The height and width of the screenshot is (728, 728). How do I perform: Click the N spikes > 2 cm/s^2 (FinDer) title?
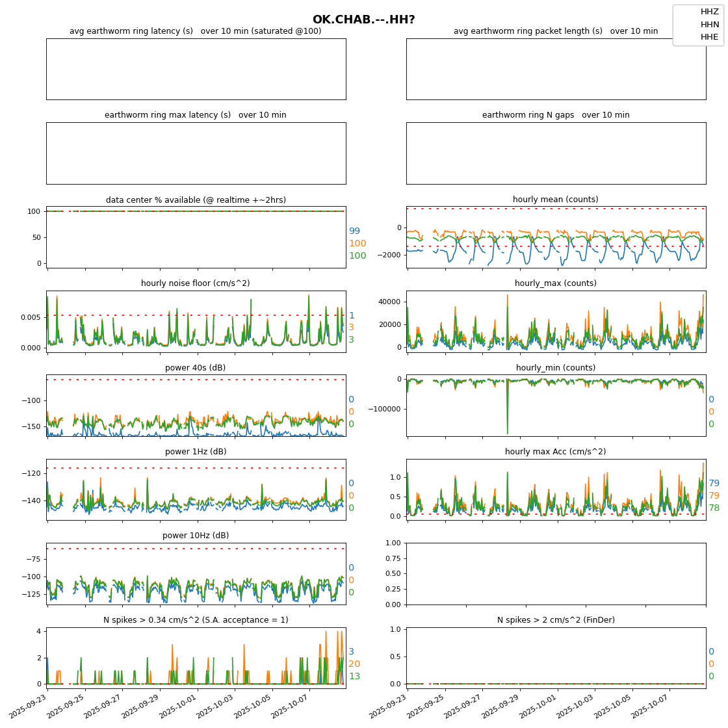(x=556, y=620)
